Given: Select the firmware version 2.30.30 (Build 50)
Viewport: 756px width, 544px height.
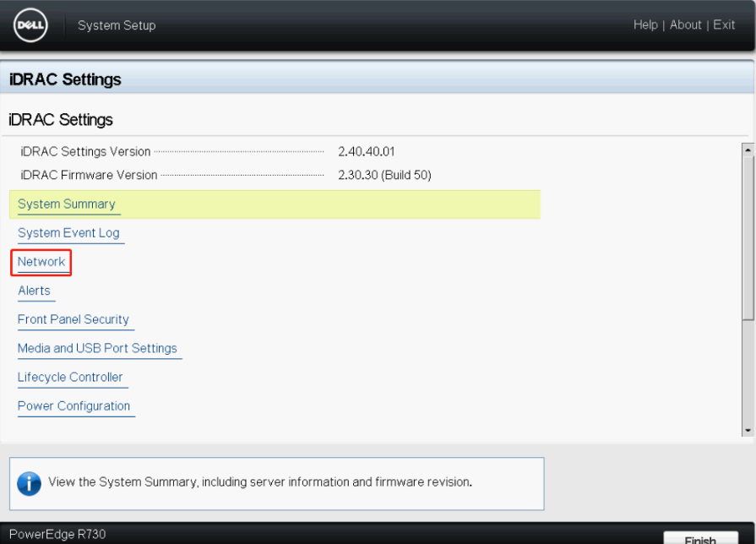Looking at the screenshot, I should [384, 175].
